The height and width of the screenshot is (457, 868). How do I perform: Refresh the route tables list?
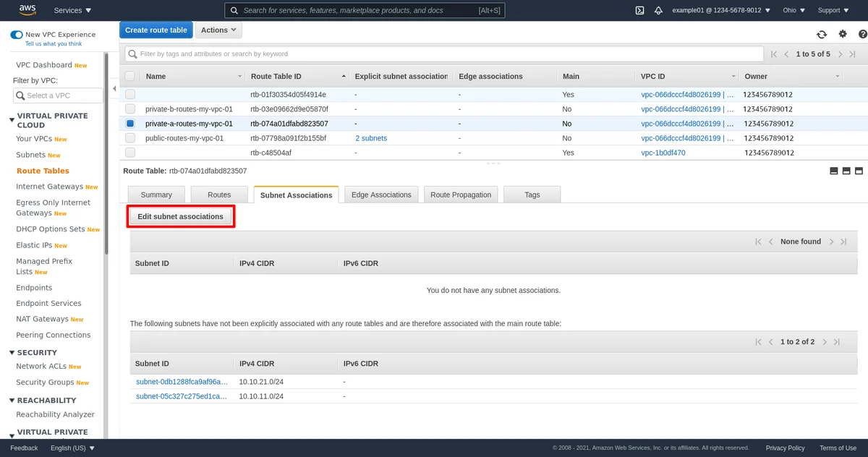point(822,34)
